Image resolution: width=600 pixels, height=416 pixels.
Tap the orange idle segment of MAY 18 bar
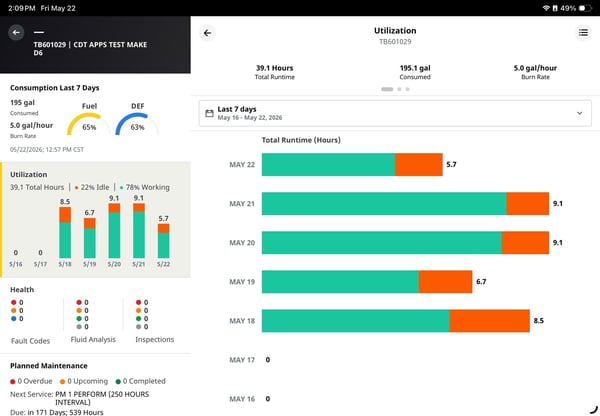(490, 321)
